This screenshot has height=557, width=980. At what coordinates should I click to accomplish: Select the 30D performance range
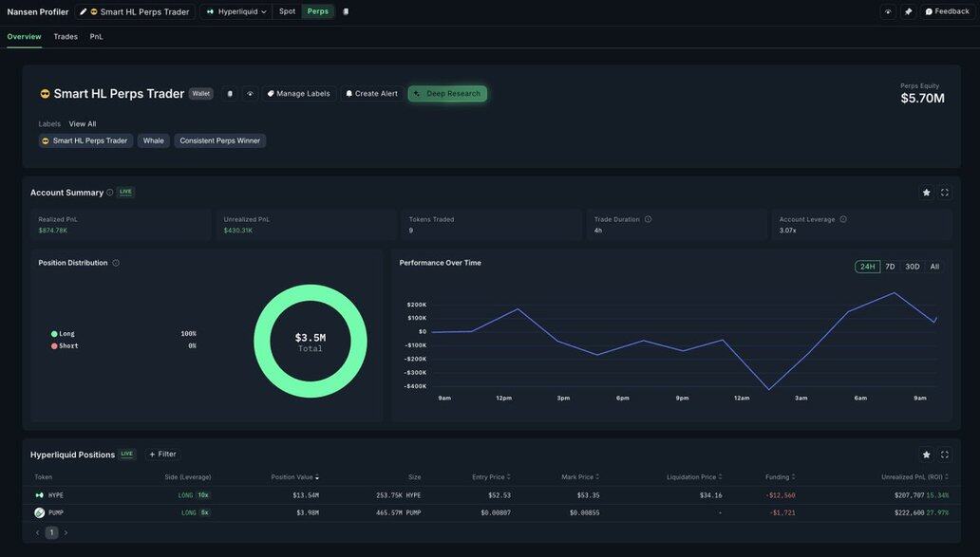tap(913, 267)
